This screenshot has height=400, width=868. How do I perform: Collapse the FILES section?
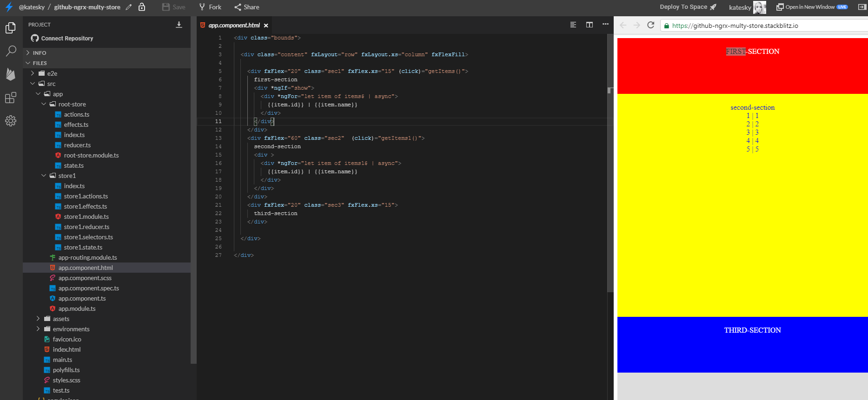[28, 63]
